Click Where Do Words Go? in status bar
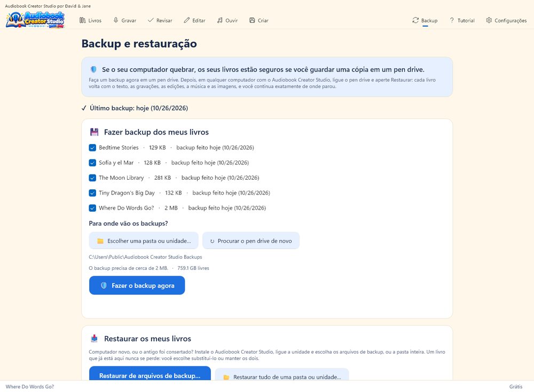This screenshot has height=392, width=534. pyautogui.click(x=30, y=387)
